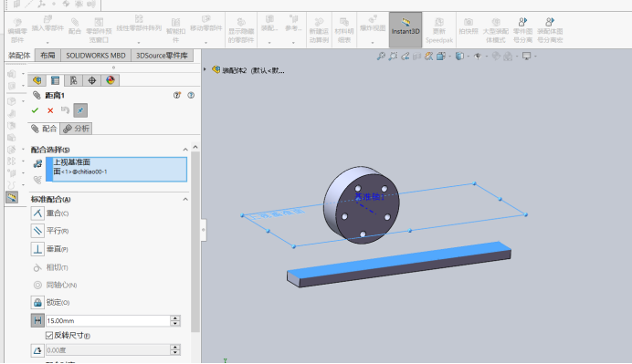Viewport: 632px width, 364px height.
Task: Open the display style cube dropdown
Action: (462, 57)
